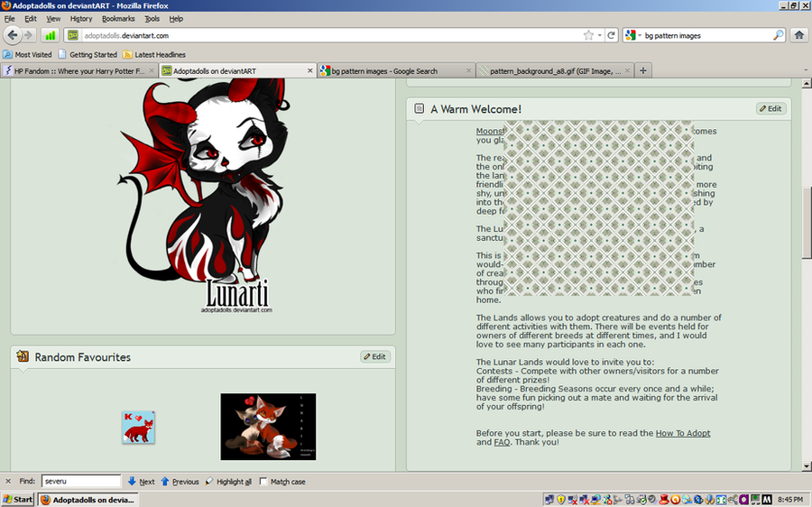Click Edit on A Warm Welcome widget
This screenshot has height=507, width=812.
771,108
